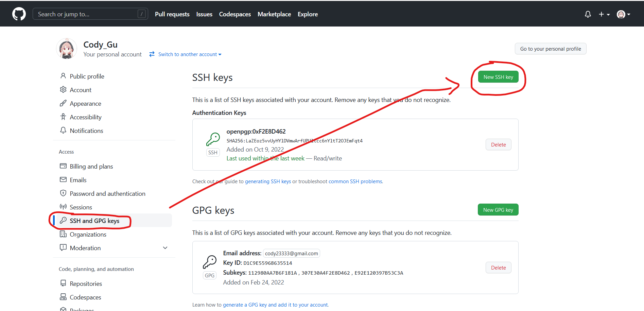Click the Appearance paintbrush icon
This screenshot has height=311, width=644.
pos(63,103)
